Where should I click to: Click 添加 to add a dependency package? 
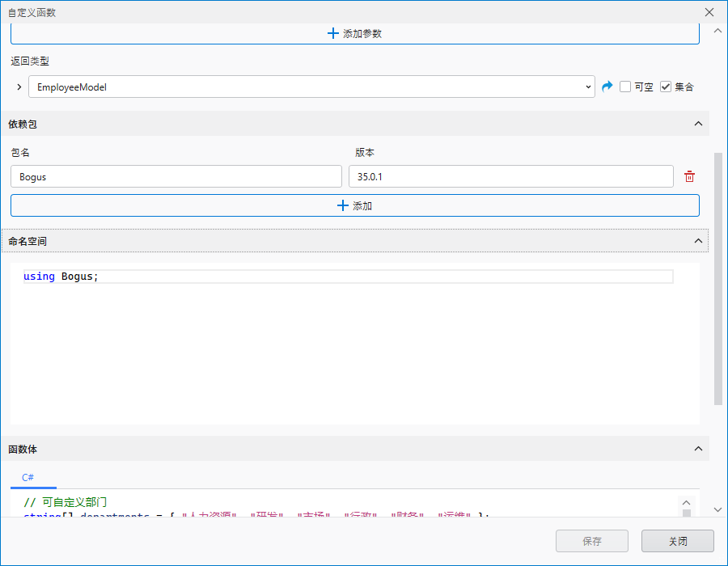[x=354, y=206]
